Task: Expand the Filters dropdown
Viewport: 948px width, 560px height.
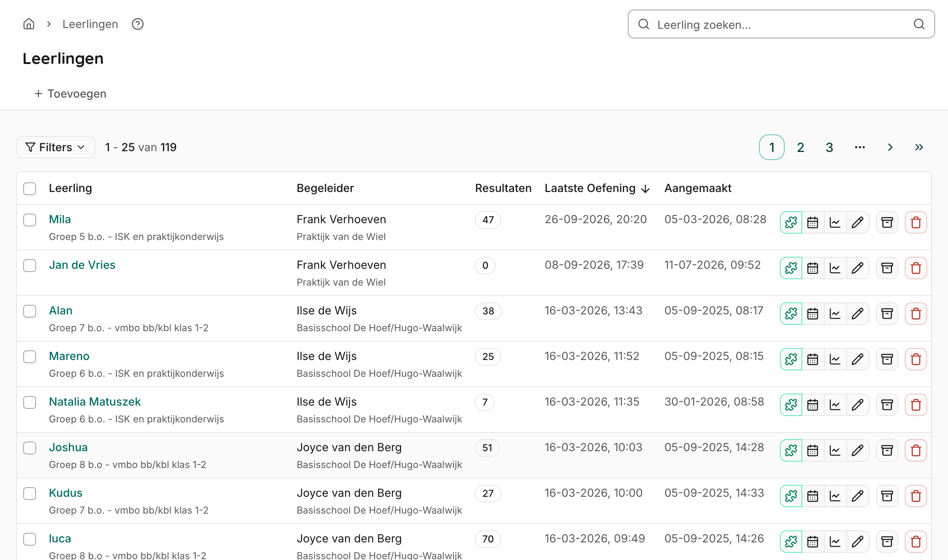Action: point(56,147)
